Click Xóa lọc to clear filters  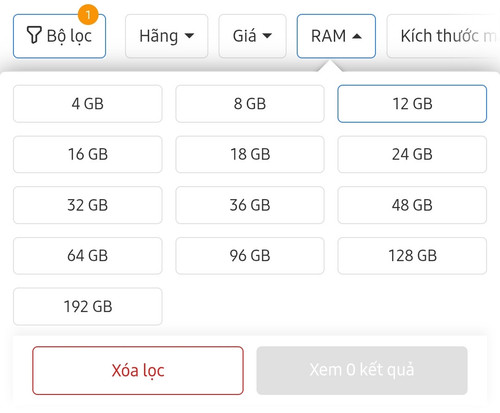coord(138,370)
